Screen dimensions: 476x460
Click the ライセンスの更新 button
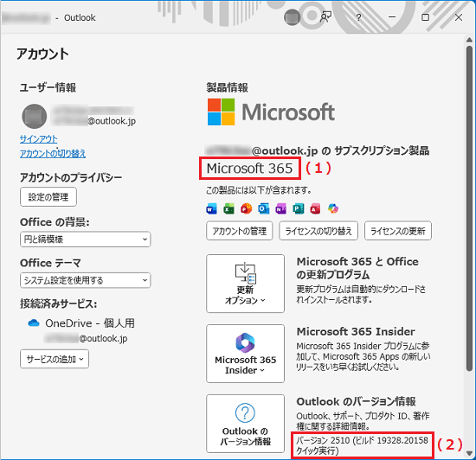click(x=398, y=231)
